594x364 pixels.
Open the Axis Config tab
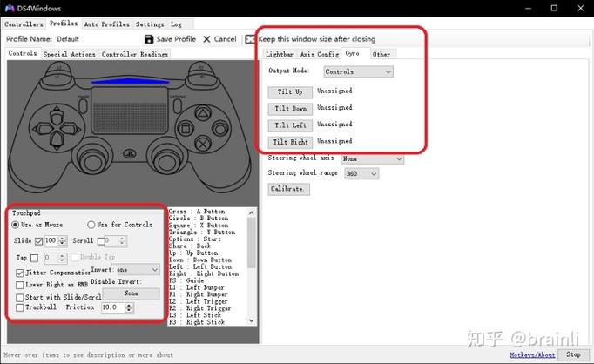pos(320,55)
